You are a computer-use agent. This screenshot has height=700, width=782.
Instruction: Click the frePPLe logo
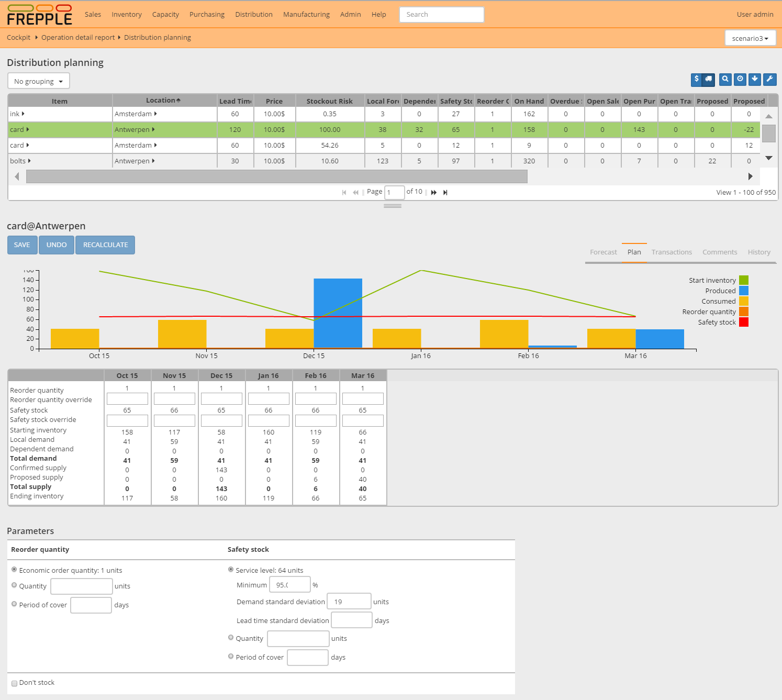(40, 15)
